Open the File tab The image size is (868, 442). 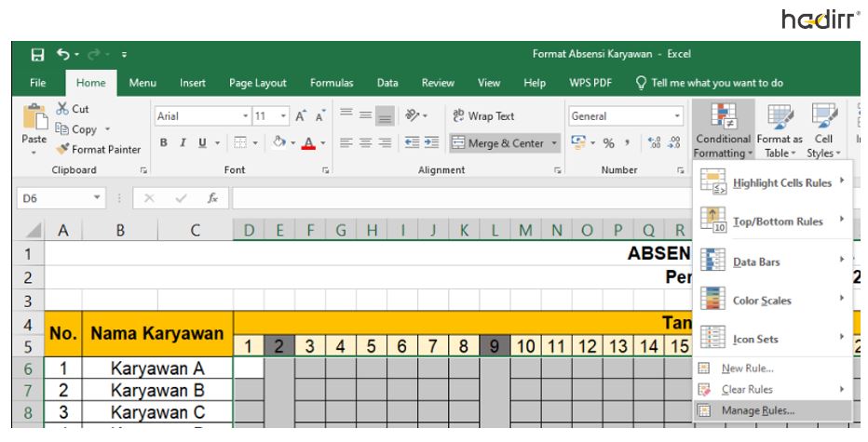(37, 83)
